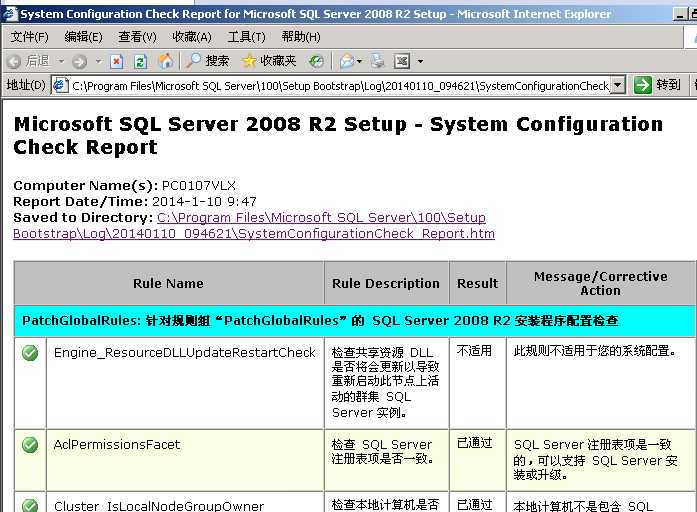This screenshot has width=697, height=512.
Task: Click the message 此规则不适用于您的系统配置。
Action: [595, 351]
